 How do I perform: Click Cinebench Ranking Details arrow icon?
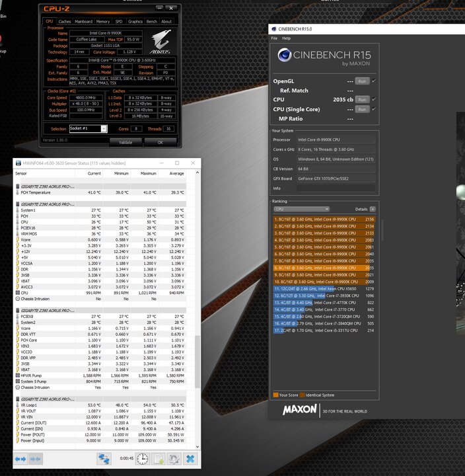[373, 209]
